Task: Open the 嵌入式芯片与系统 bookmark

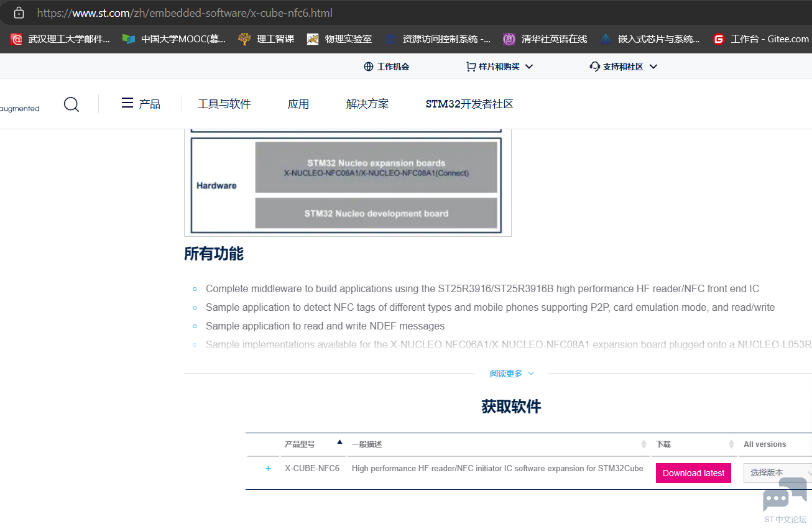Action: [649, 39]
